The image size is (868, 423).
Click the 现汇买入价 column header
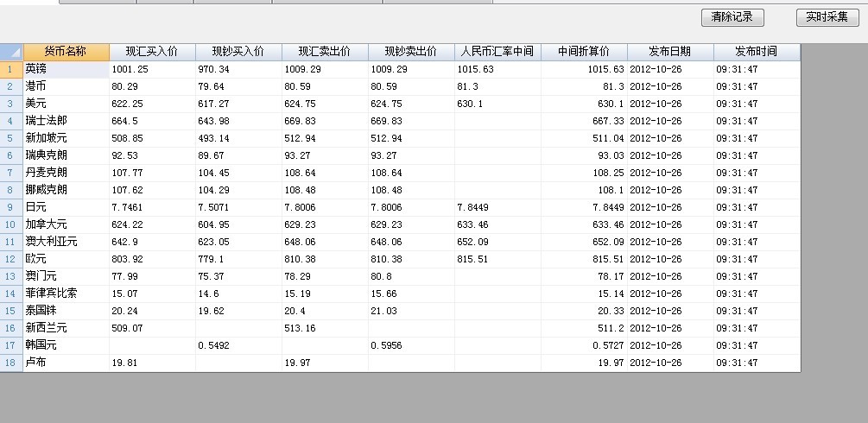152,52
